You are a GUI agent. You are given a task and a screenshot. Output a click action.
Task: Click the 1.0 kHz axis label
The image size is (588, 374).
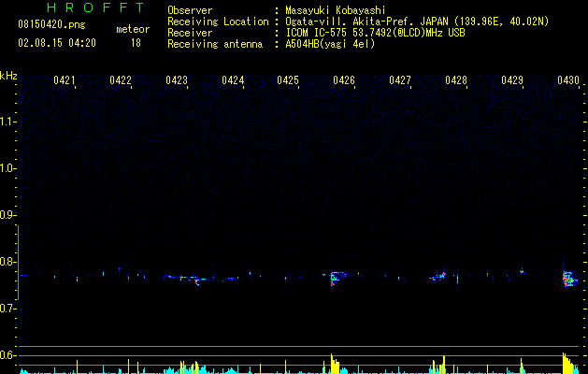coord(7,168)
